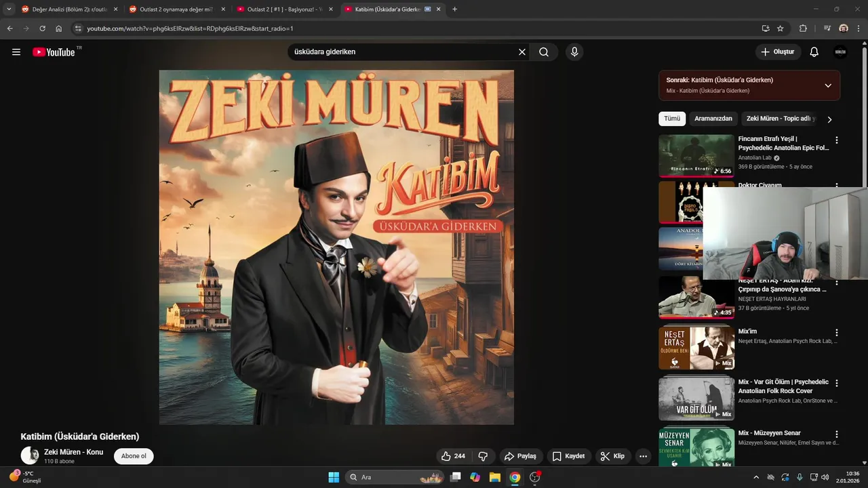Open Chrome media control icon

(x=827, y=28)
